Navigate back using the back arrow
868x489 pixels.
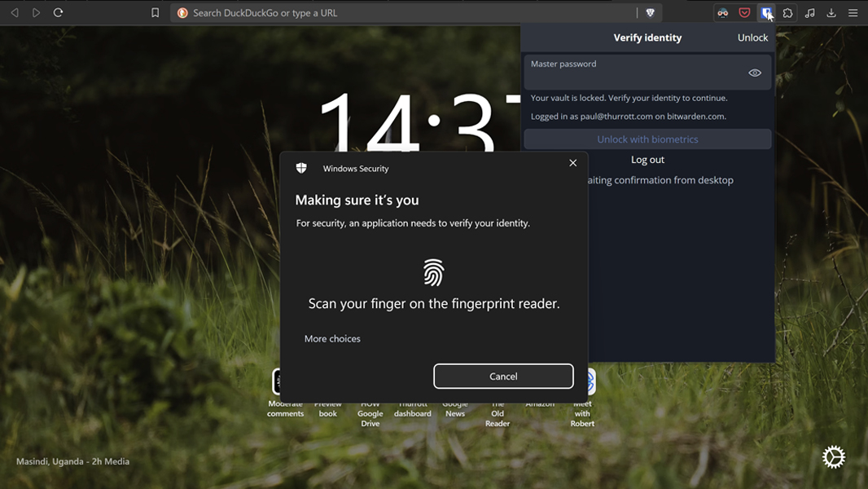point(14,12)
